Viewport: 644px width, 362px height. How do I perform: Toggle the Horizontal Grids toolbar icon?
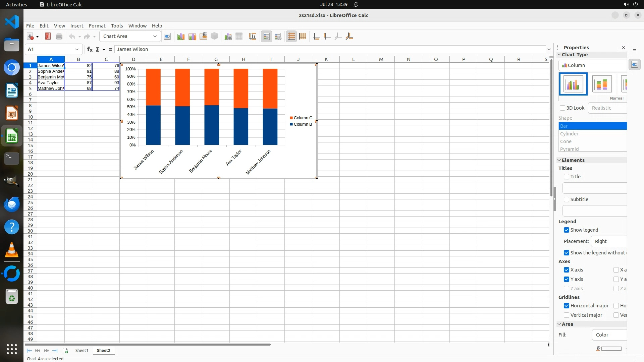[x=291, y=37]
